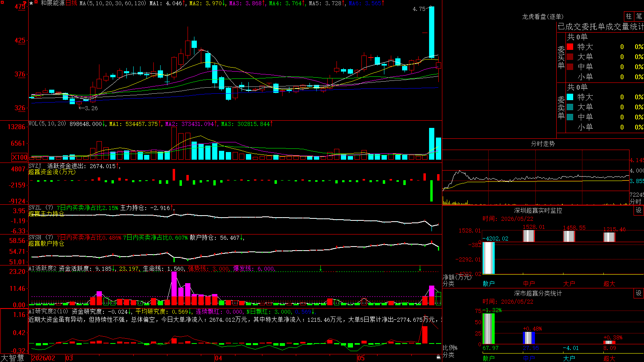Image resolution: width=644 pixels, height=362 pixels.
Task: Click the 和展能源 stock name
Action: (52, 3)
